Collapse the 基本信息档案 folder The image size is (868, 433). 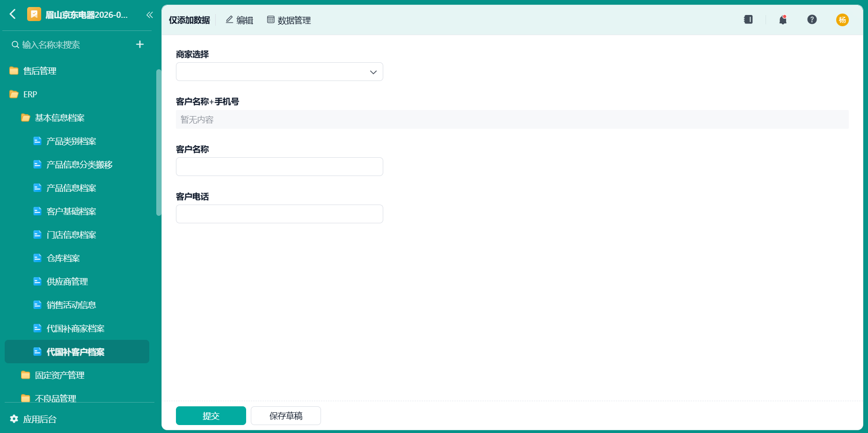coord(52,117)
